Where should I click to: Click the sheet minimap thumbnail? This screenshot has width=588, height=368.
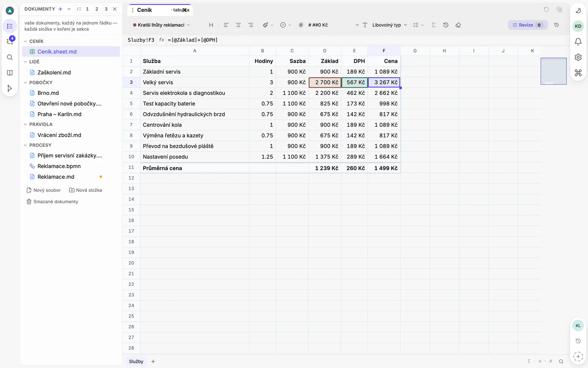point(554,71)
